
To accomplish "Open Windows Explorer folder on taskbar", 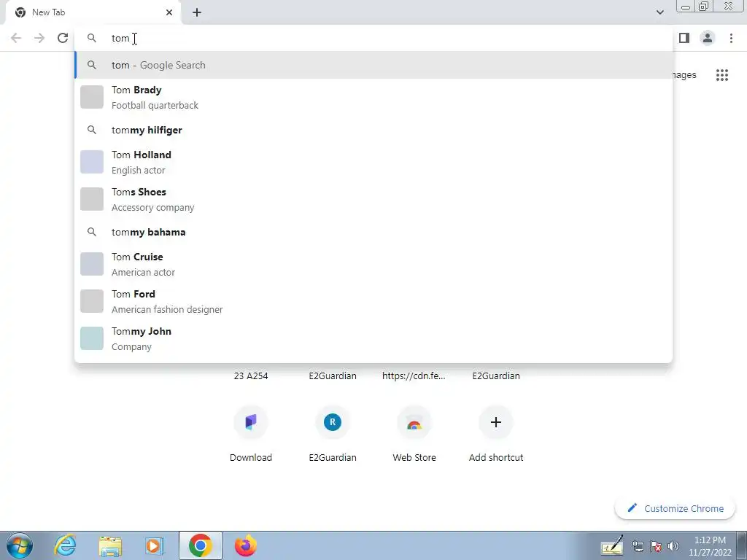I will point(110,545).
